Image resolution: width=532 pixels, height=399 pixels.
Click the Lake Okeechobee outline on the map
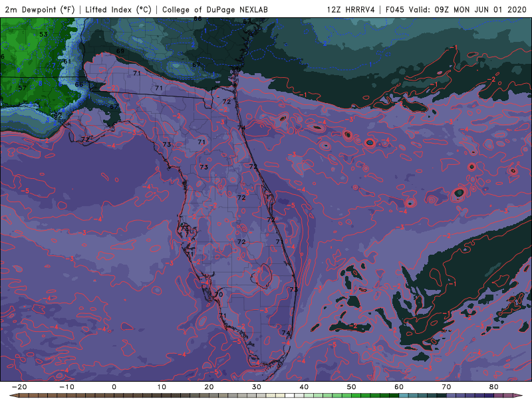coord(261,276)
